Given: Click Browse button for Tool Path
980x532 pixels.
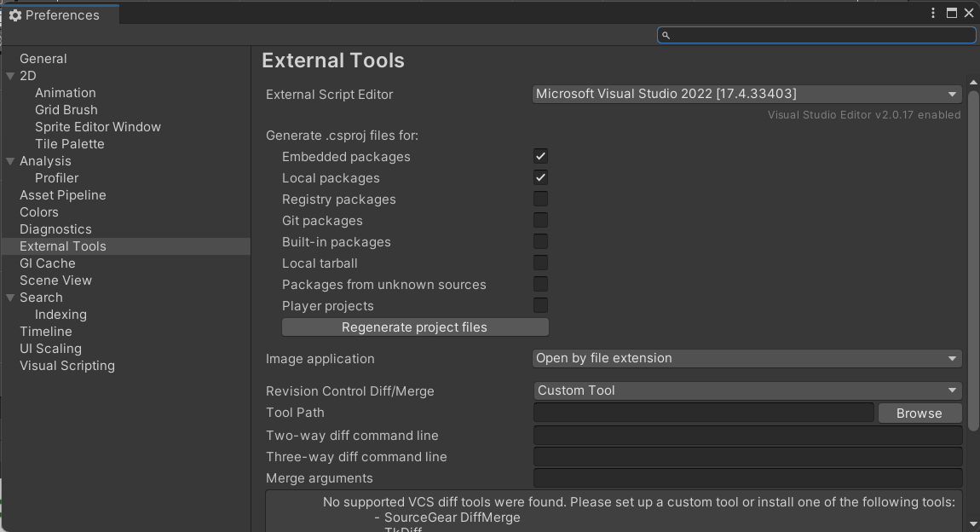Looking at the screenshot, I should 919,413.
